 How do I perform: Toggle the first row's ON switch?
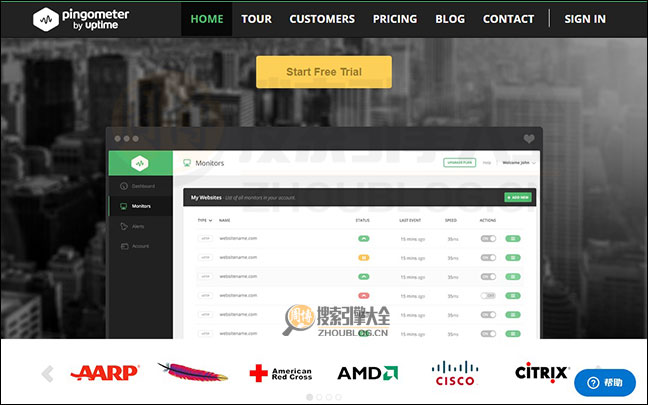[488, 238]
